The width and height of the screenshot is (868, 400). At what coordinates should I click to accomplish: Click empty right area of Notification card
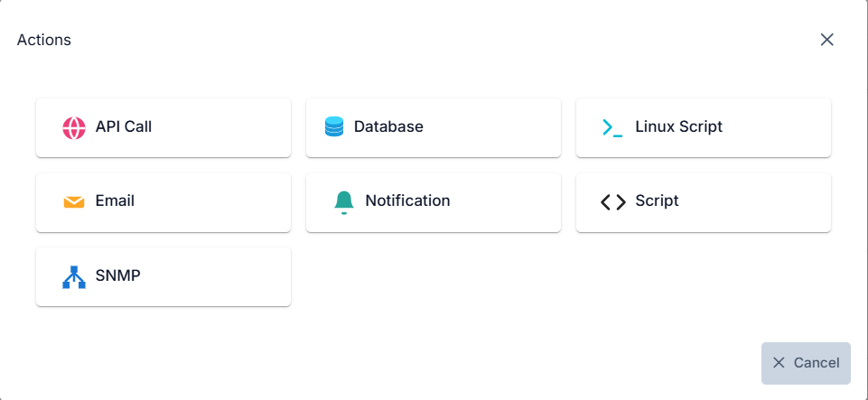pyautogui.click(x=515, y=202)
